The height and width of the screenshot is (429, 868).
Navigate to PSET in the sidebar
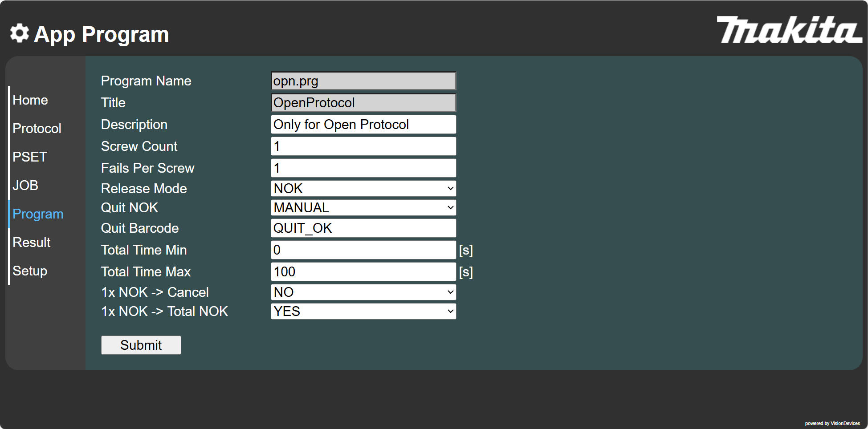click(x=30, y=157)
